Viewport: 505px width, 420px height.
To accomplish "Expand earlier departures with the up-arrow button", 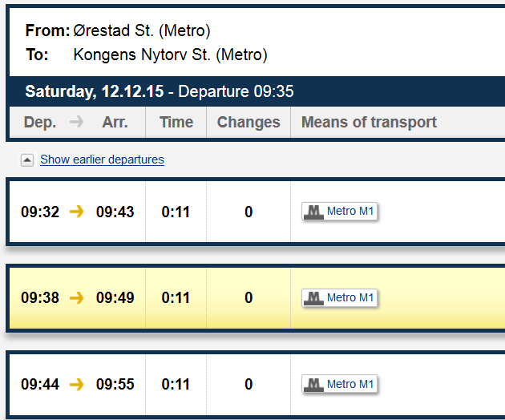I will (x=27, y=160).
